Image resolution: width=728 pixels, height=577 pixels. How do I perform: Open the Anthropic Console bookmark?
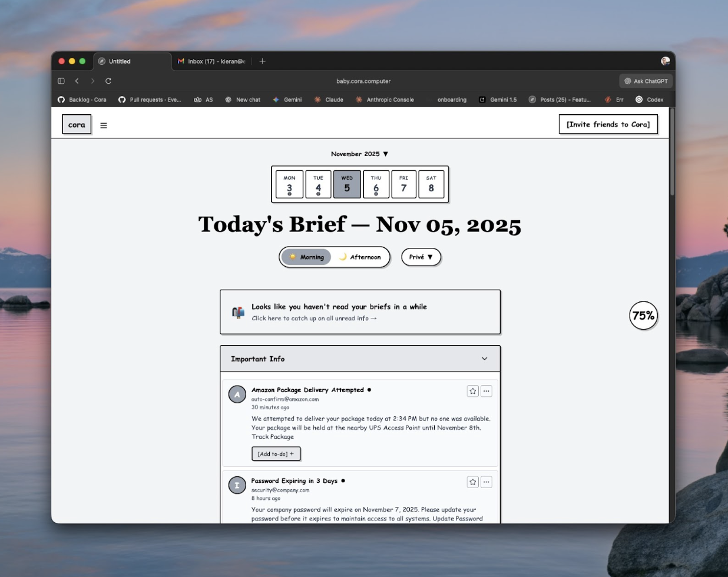tap(385, 100)
